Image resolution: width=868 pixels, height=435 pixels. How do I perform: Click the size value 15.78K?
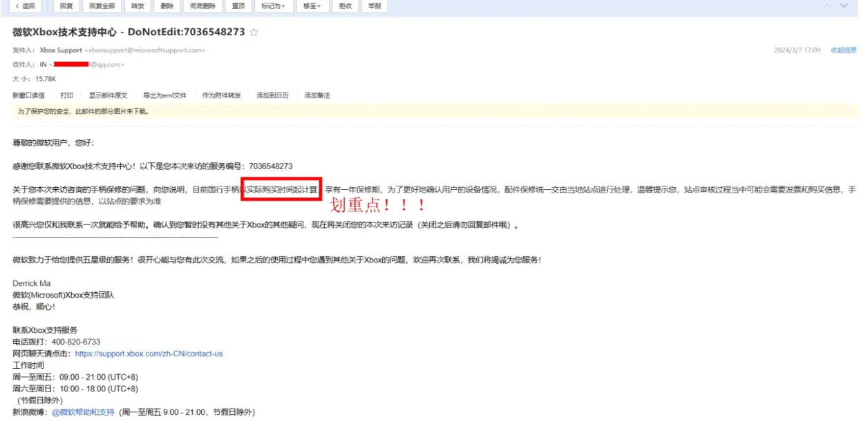pyautogui.click(x=46, y=79)
